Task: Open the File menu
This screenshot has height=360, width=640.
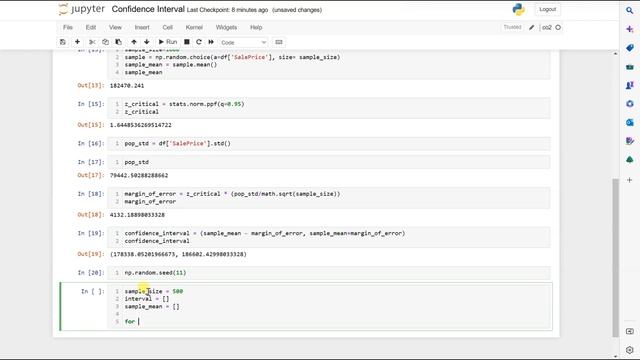Action: (x=68, y=27)
